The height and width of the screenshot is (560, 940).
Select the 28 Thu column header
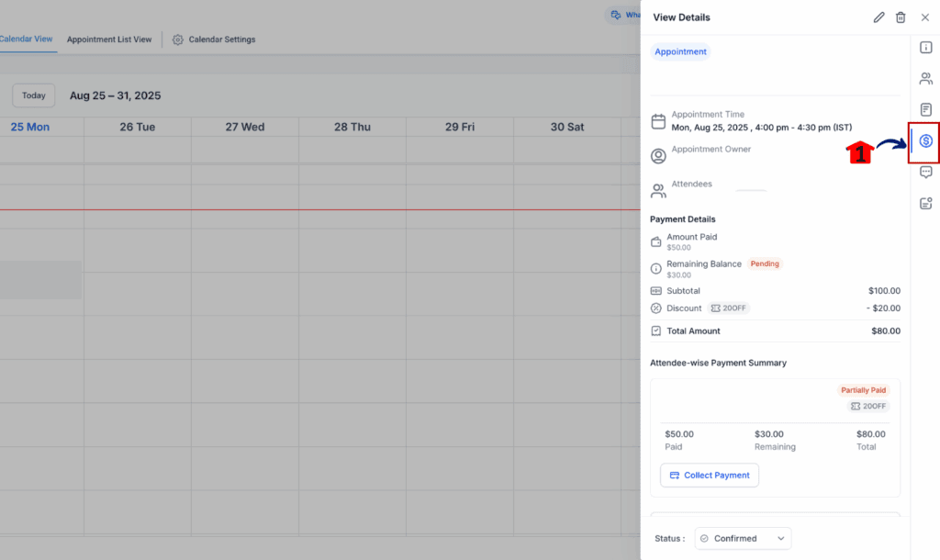[x=352, y=127]
